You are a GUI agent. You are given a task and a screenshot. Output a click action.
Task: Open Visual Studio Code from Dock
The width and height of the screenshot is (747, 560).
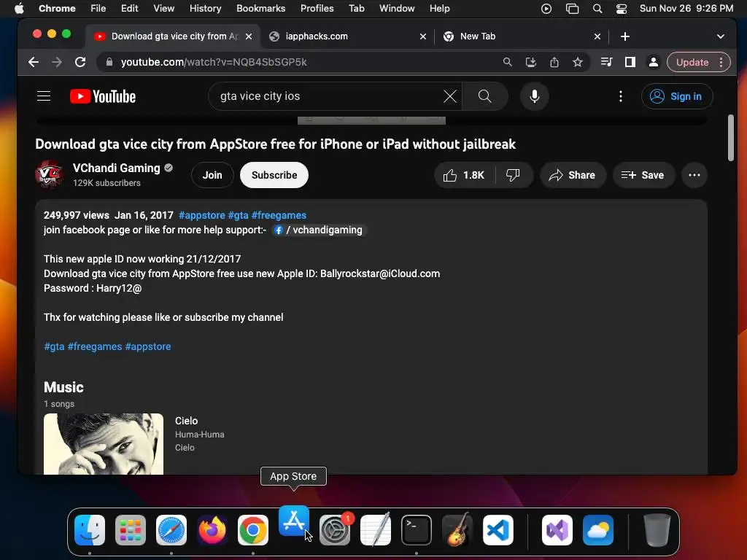[498, 529]
